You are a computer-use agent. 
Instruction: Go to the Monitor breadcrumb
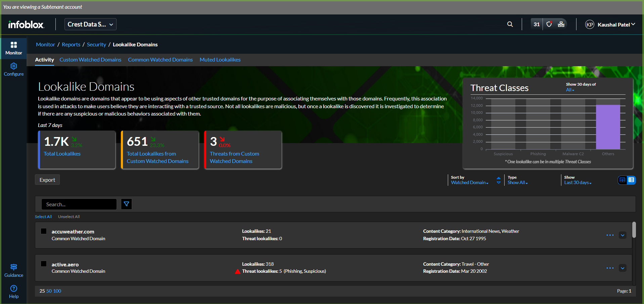(x=45, y=45)
